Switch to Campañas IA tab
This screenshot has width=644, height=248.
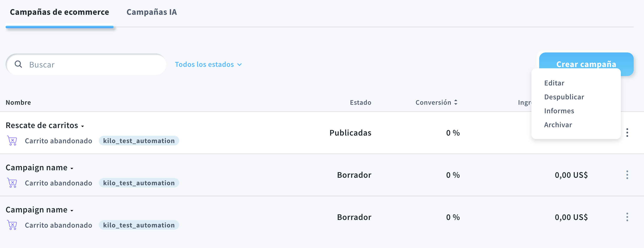[152, 12]
